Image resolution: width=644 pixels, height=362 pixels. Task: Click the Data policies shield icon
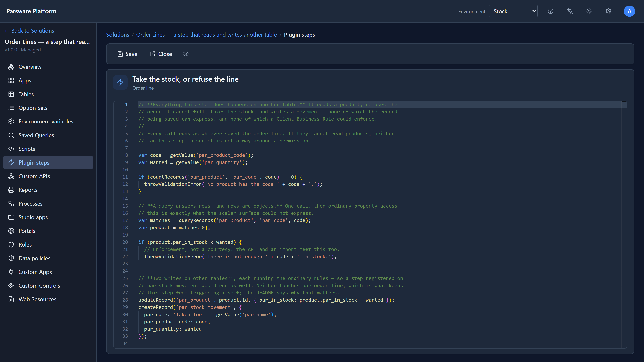click(x=11, y=258)
